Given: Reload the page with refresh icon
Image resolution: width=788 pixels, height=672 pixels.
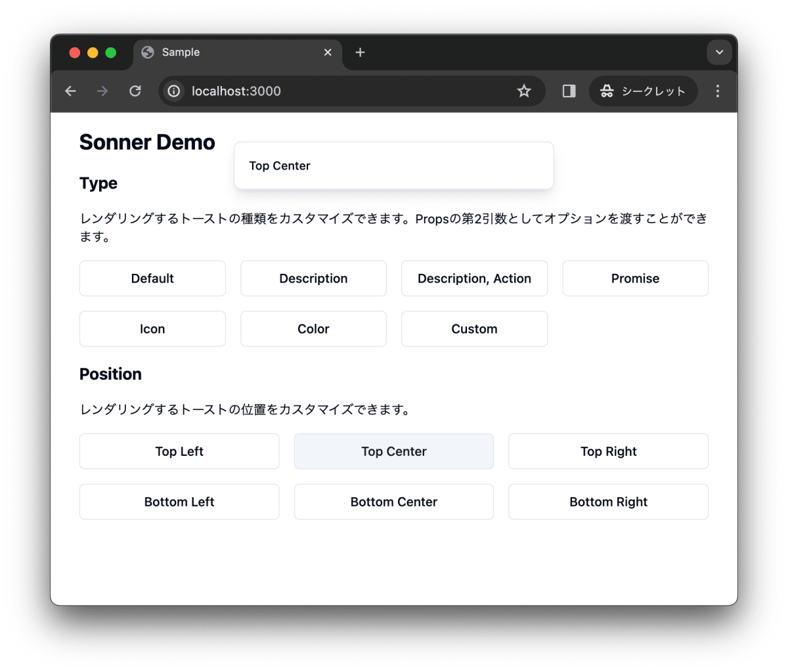Looking at the screenshot, I should [x=135, y=91].
